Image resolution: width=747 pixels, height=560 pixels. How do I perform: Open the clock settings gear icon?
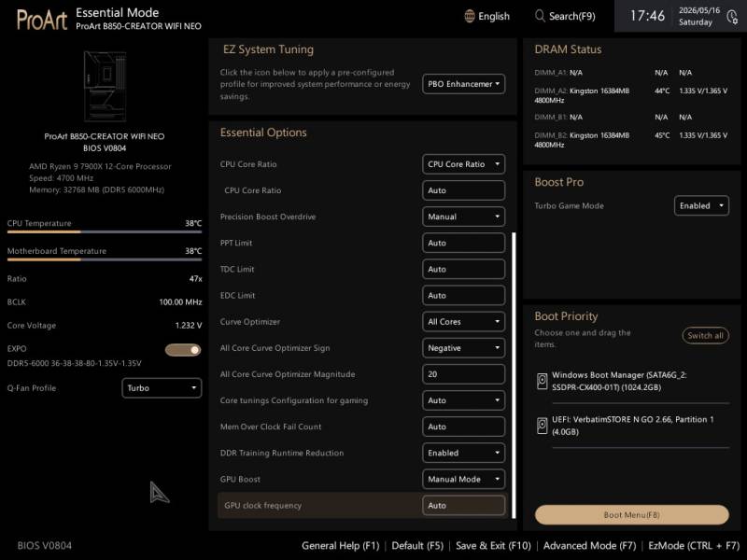click(732, 17)
